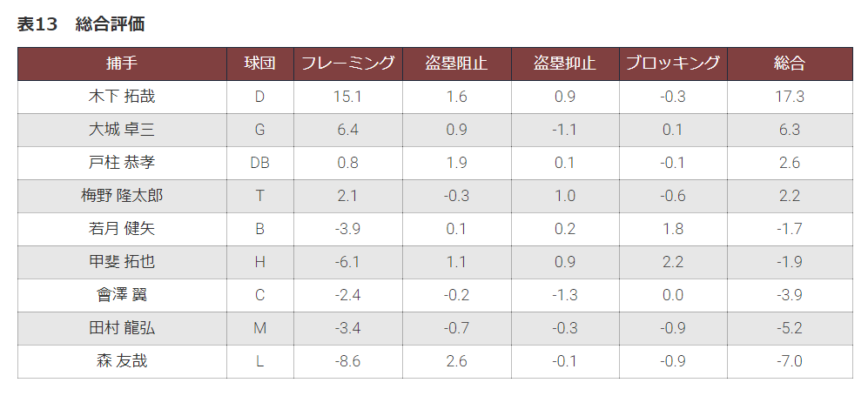Select the 森 友哉 name cell
868x396 pixels.
tap(122, 362)
